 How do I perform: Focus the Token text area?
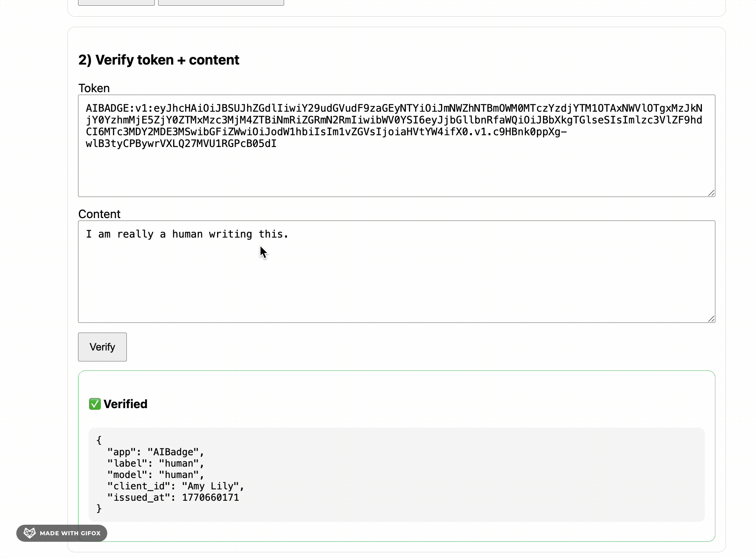click(397, 146)
